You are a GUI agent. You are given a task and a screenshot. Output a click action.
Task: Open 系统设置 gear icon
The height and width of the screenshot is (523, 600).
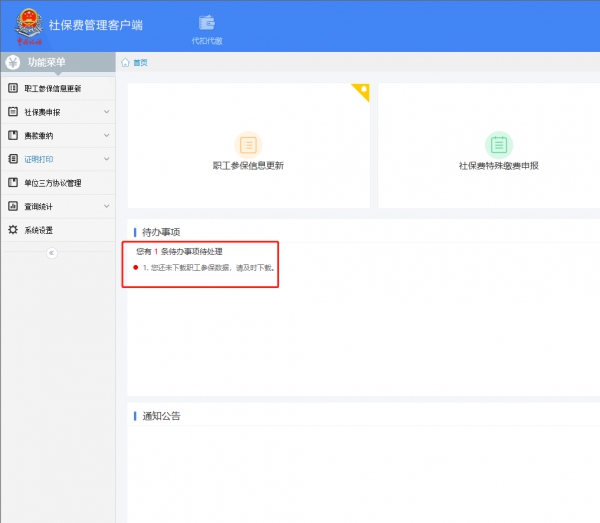point(13,230)
